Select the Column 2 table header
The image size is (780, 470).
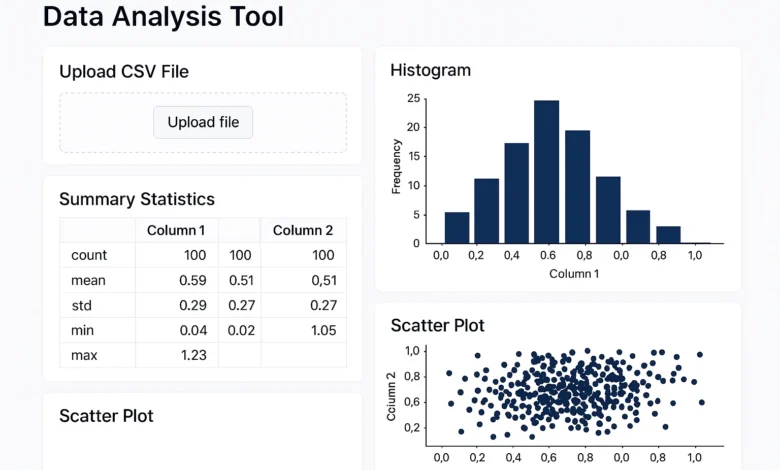pyautogui.click(x=303, y=230)
